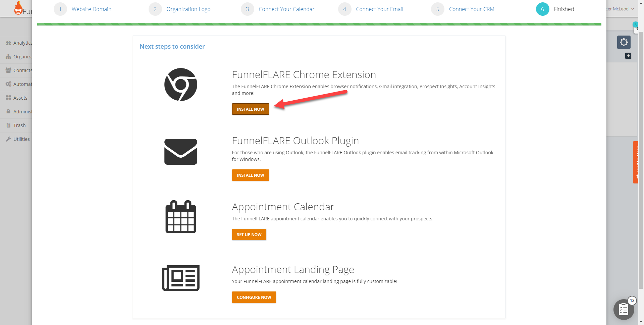Open Administration in the sidebar
This screenshot has width=644, height=325.
(x=19, y=112)
